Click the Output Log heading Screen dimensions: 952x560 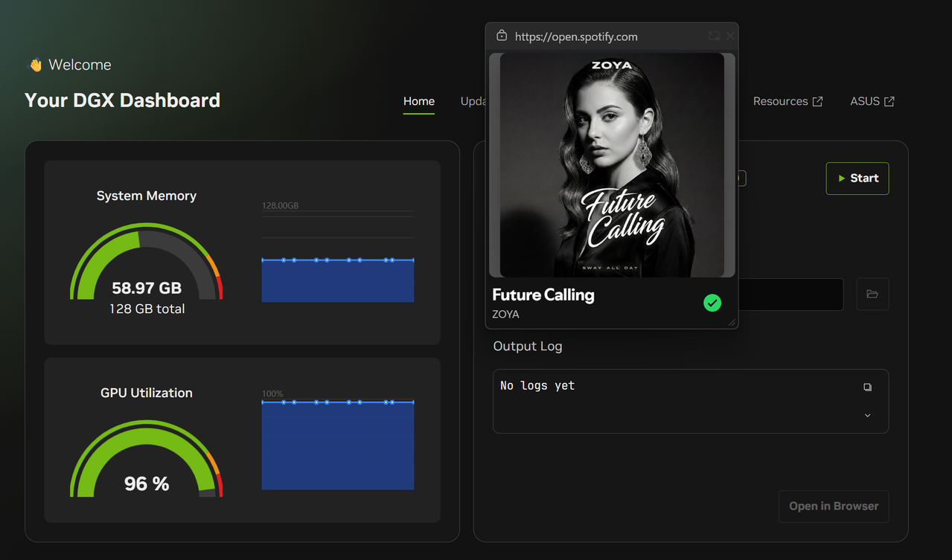tap(528, 347)
